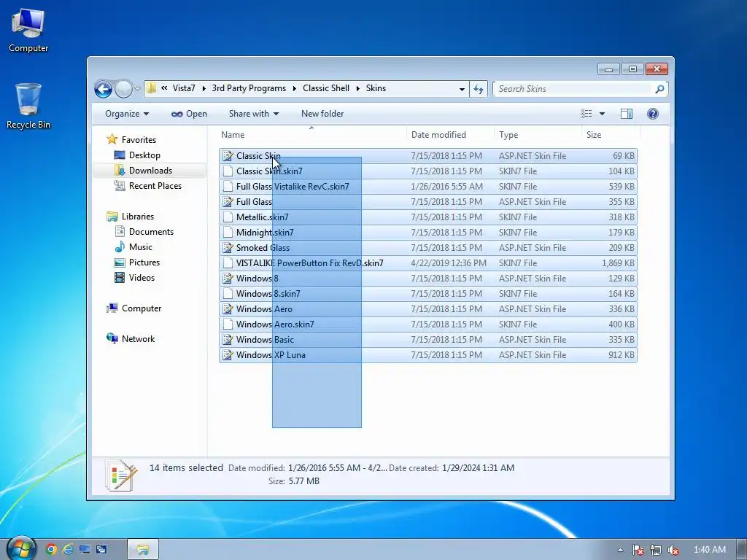
Task: Click the Explorer taskbar button
Action: (x=142, y=550)
